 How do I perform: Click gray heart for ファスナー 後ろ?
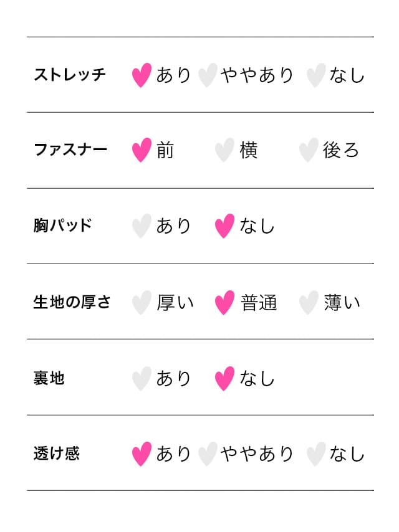(x=308, y=151)
